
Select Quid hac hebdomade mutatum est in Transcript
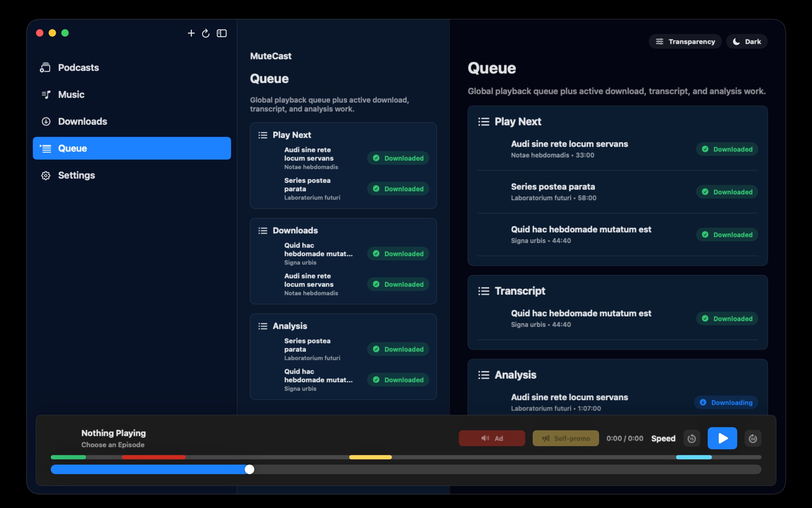(617, 319)
